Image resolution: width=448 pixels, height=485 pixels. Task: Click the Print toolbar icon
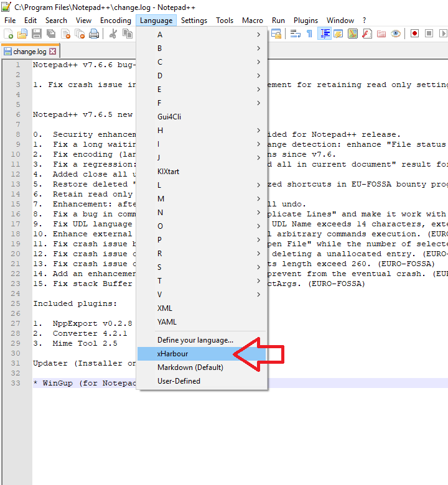pyautogui.click(x=94, y=34)
